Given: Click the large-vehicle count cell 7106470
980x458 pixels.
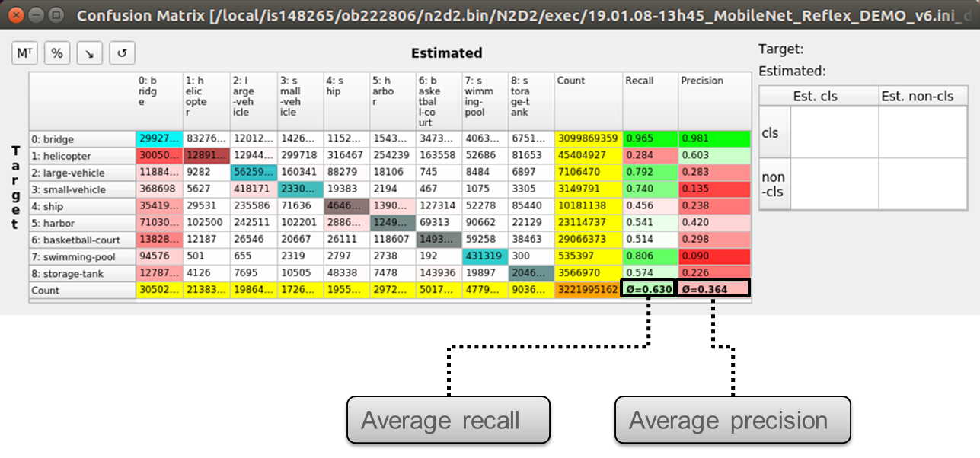Looking at the screenshot, I should click(589, 173).
